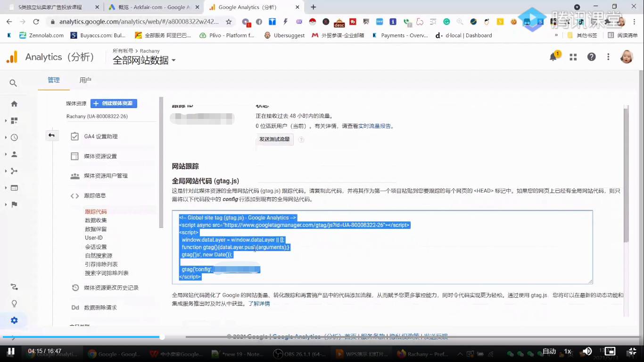Open the search magnifier in Analytics sidebar
Viewport: 644px width, 362px height.
[13, 83]
